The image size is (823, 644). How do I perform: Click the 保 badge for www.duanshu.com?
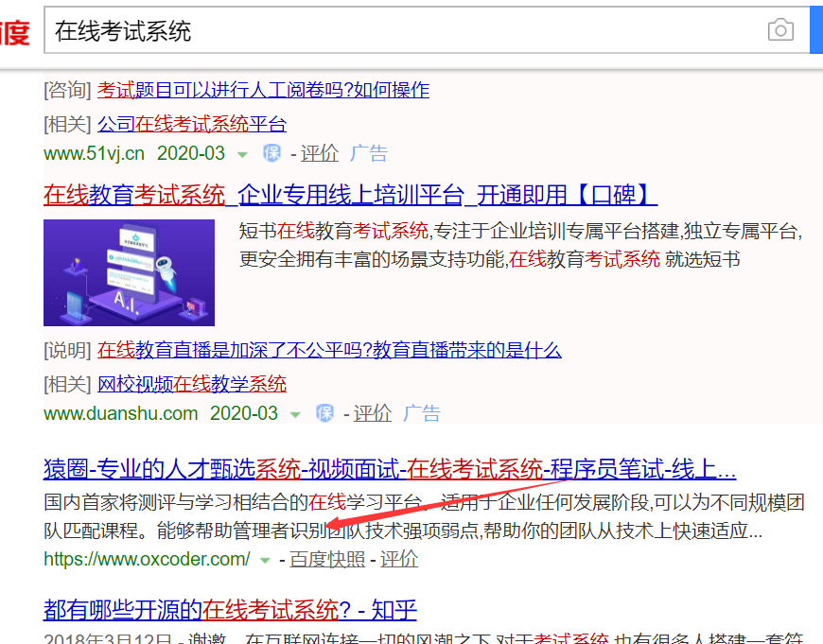coord(324,413)
